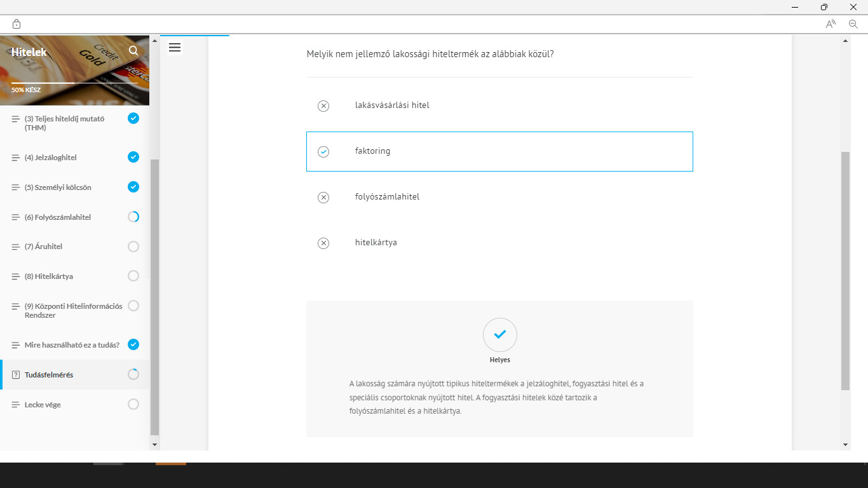Select the 'lakásvásárlási hitel' answer option

(391, 105)
